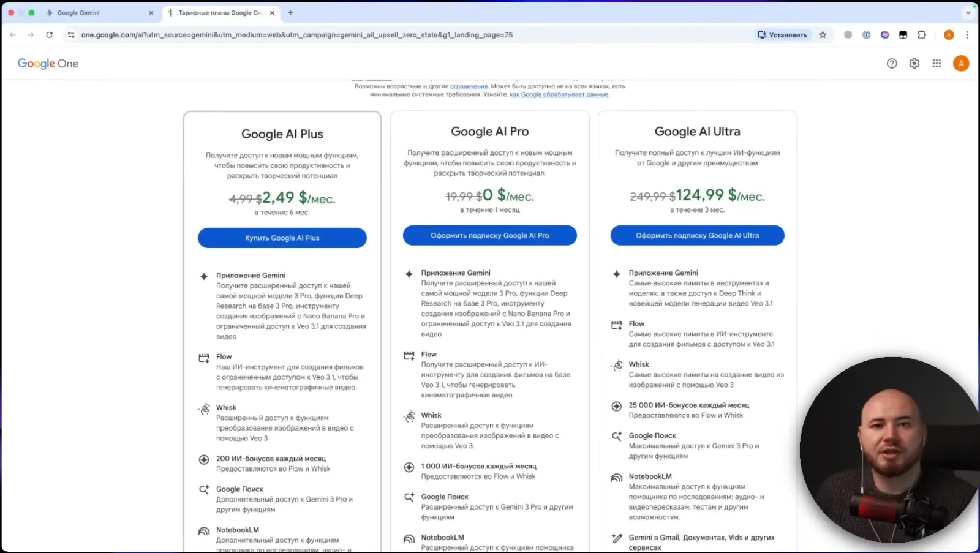Click the browser forward arrow
This screenshot has height=553, width=980.
pyautogui.click(x=31, y=35)
